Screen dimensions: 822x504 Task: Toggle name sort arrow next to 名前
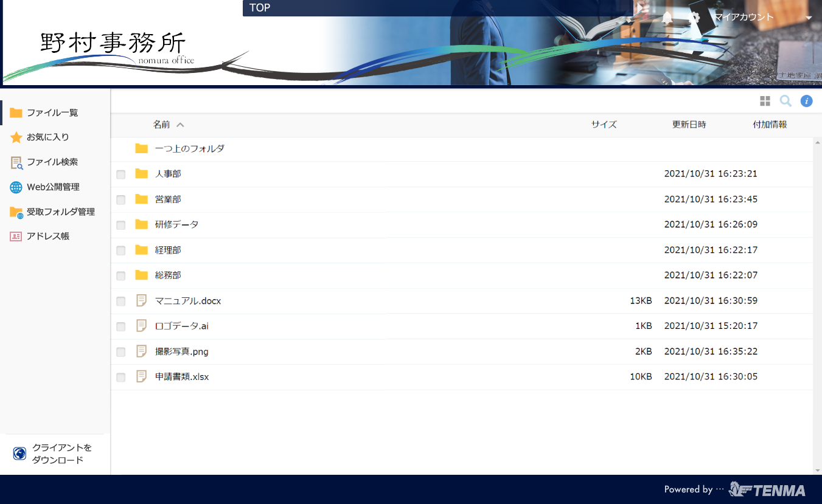click(x=180, y=125)
